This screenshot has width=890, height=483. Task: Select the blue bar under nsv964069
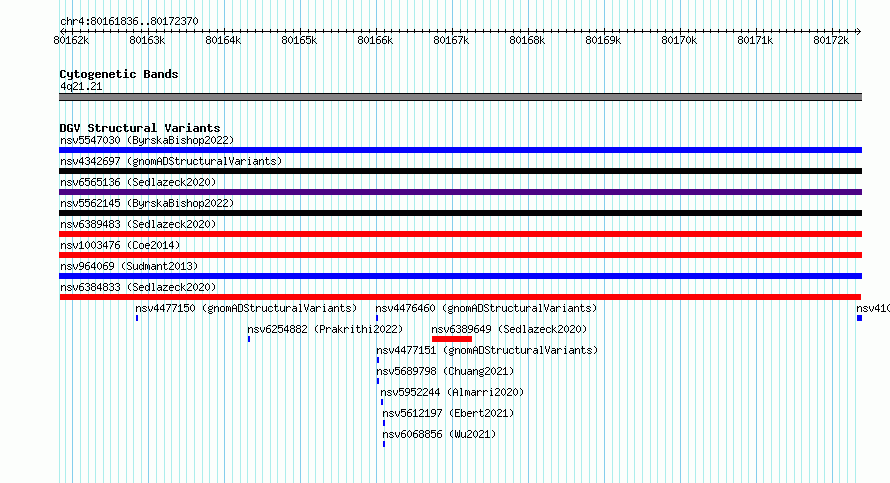(x=460, y=276)
